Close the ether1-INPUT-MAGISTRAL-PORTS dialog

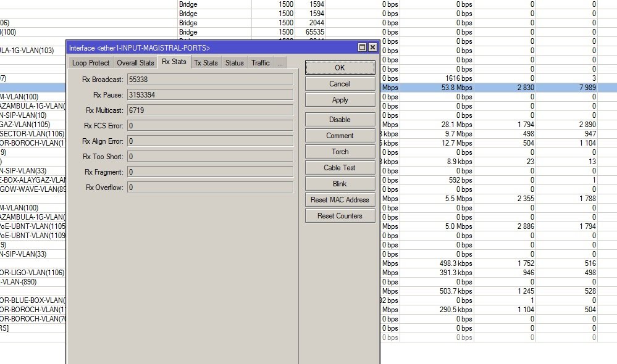[x=372, y=48]
